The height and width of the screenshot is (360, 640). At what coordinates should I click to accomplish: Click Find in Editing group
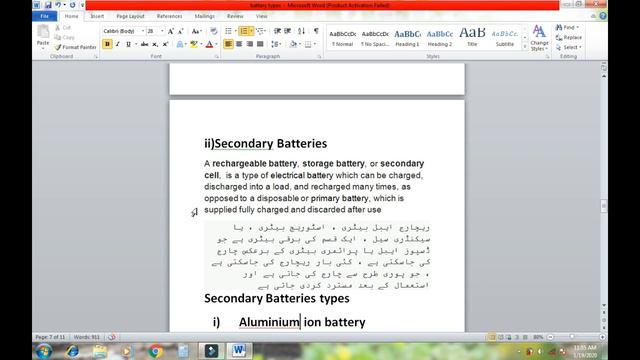(x=568, y=27)
